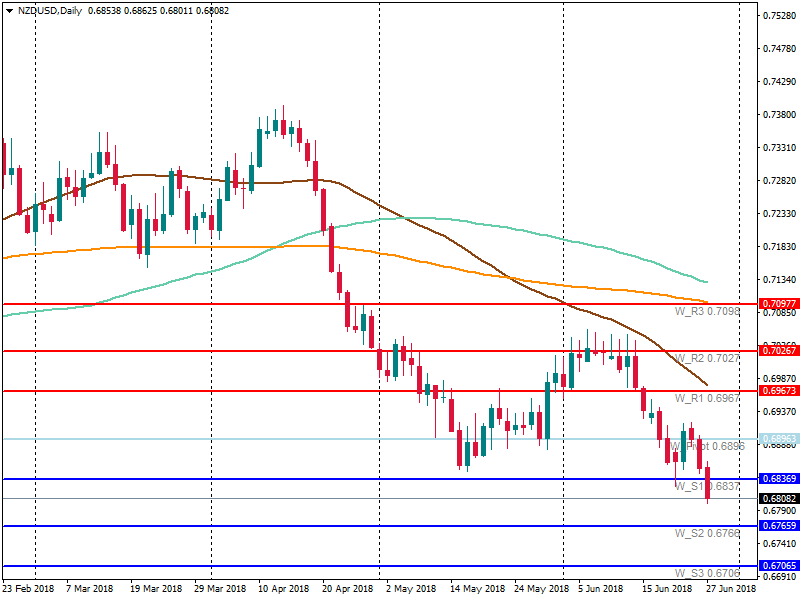This screenshot has height=600, width=800.
Task: Select the W_S3 0.6706 support label
Action: [707, 573]
